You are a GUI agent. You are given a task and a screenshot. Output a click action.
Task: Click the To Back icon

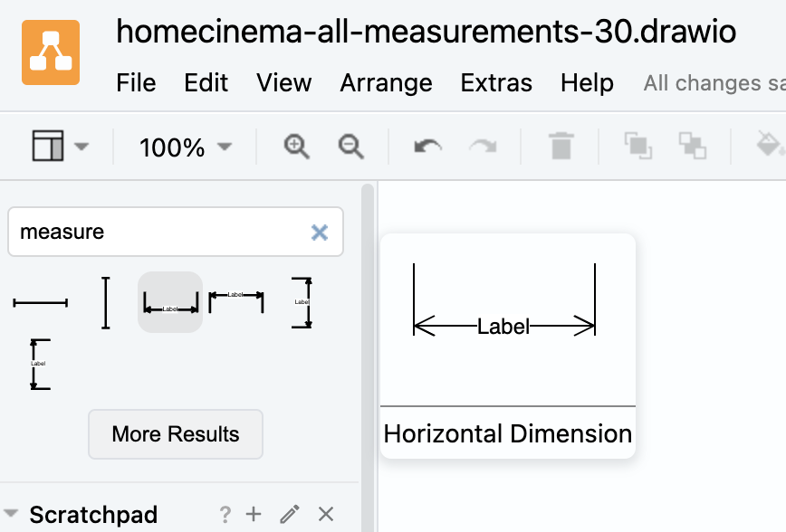pos(693,146)
